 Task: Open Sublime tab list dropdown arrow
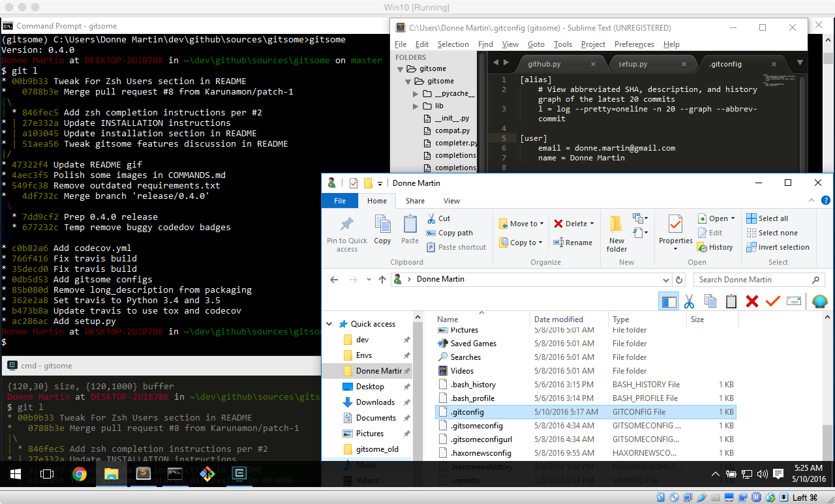pyautogui.click(x=800, y=63)
